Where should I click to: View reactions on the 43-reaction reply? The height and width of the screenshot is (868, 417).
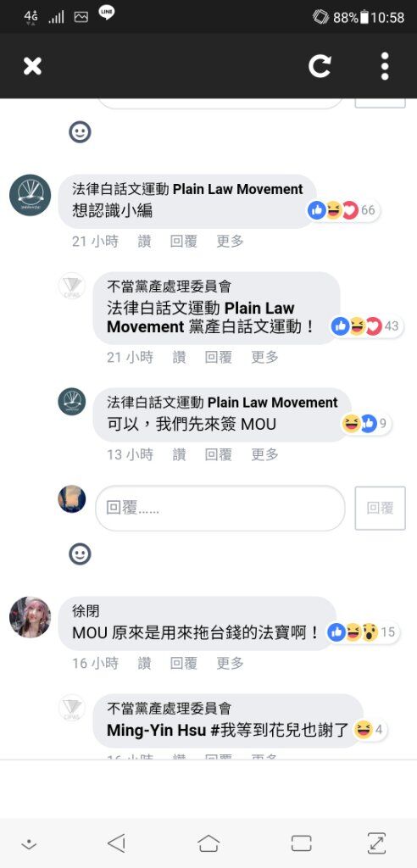367,326
